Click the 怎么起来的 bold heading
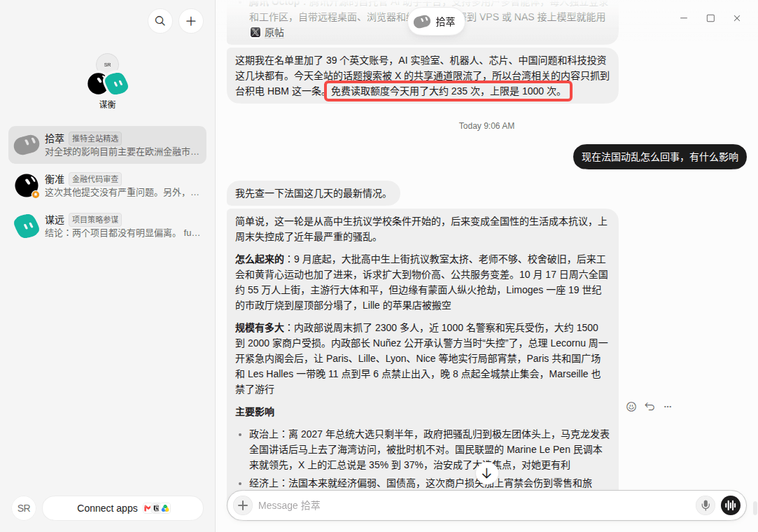This screenshot has height=532, width=758. pyautogui.click(x=260, y=259)
